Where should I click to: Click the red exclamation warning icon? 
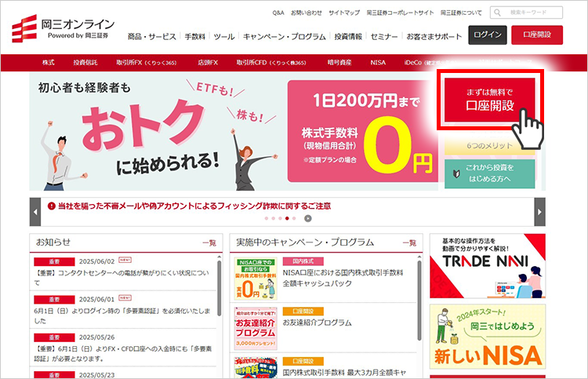[52, 206]
